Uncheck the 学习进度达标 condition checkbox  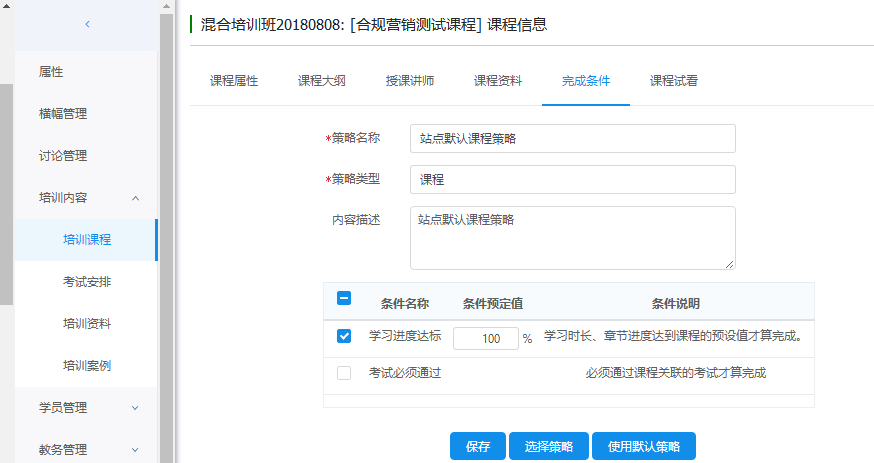tap(344, 337)
